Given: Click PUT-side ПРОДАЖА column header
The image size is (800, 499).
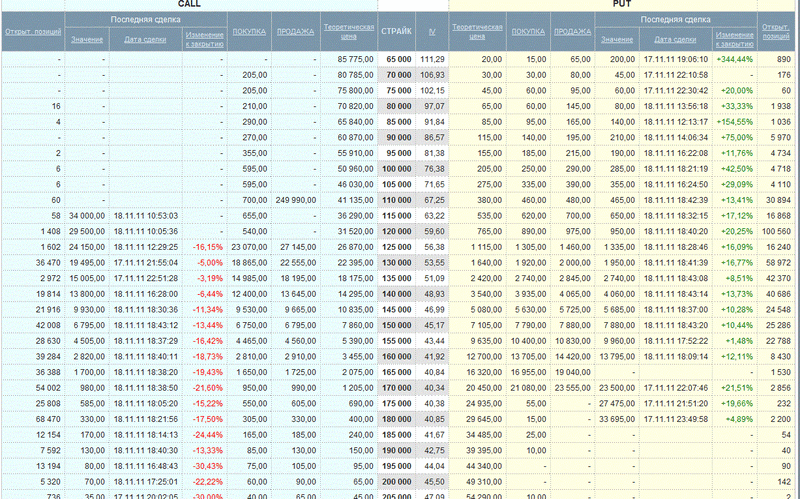Looking at the screenshot, I should 571,31.
